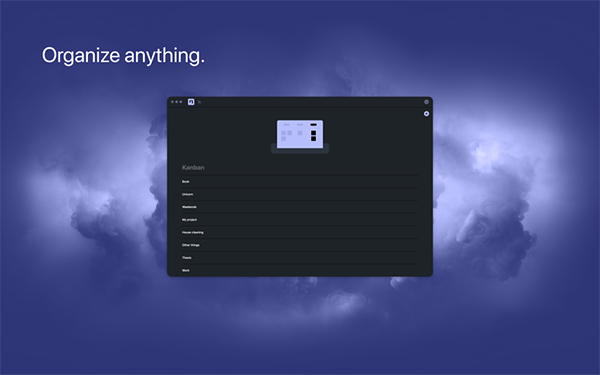Open the My project board
This screenshot has height=375, width=600.
click(300, 220)
